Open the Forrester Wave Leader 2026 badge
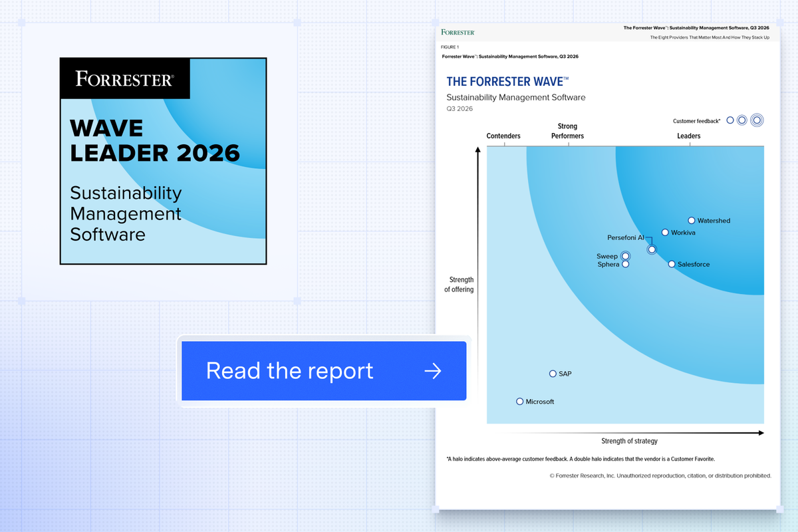Screen dimensions: 798x532 tap(164, 161)
